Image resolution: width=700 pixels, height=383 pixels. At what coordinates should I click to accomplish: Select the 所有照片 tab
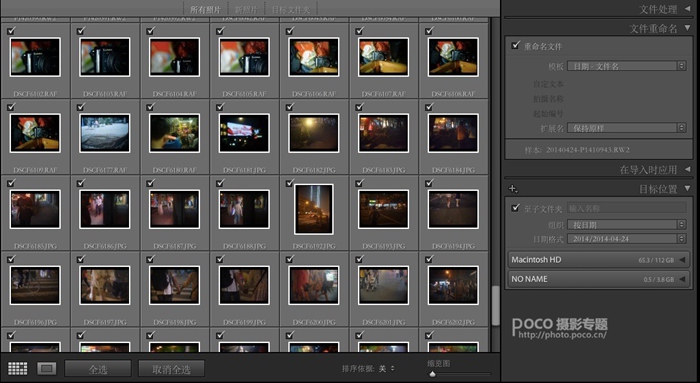click(205, 9)
